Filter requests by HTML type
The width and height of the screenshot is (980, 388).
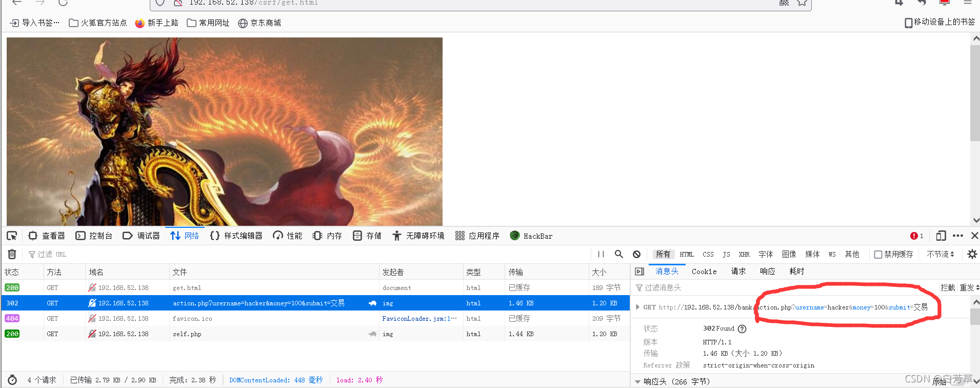pyautogui.click(x=687, y=254)
